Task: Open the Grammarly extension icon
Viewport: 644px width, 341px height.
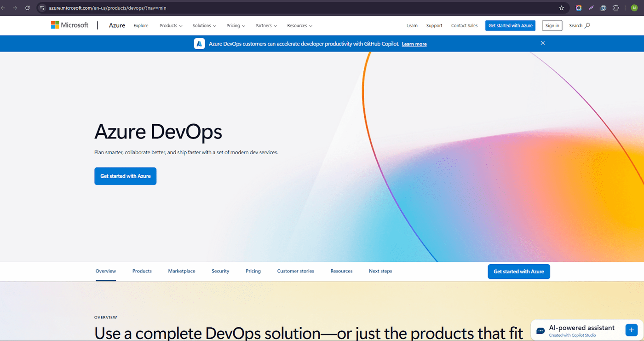Action: pos(604,8)
